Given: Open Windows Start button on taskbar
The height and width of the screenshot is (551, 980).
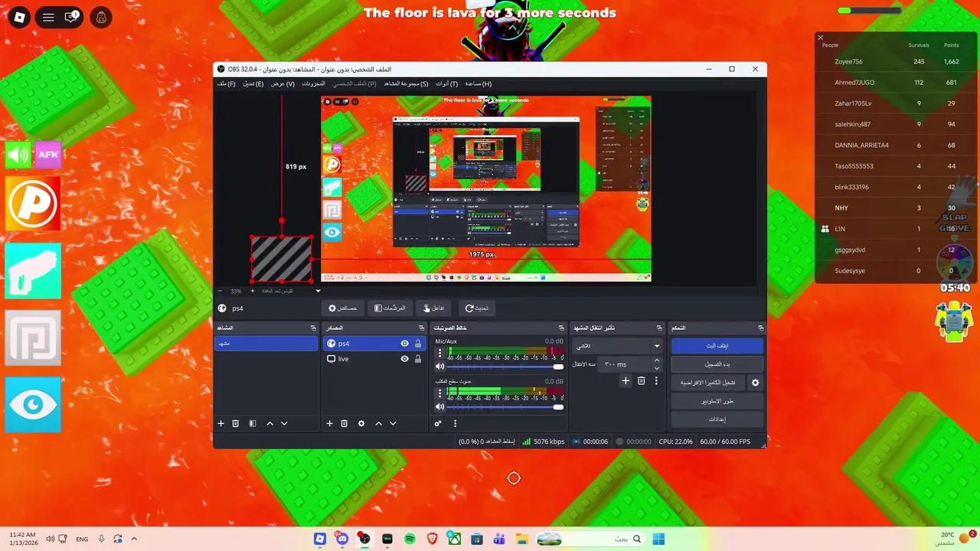Looking at the screenshot, I should 658,539.
